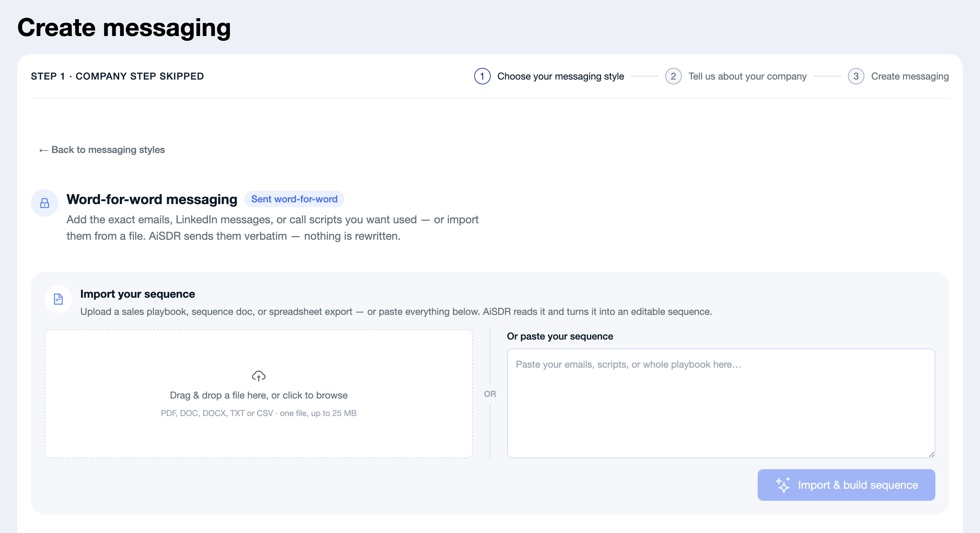Viewport: 980px width, 533px height.
Task: Click the Import & build sequence button
Action: tap(846, 485)
